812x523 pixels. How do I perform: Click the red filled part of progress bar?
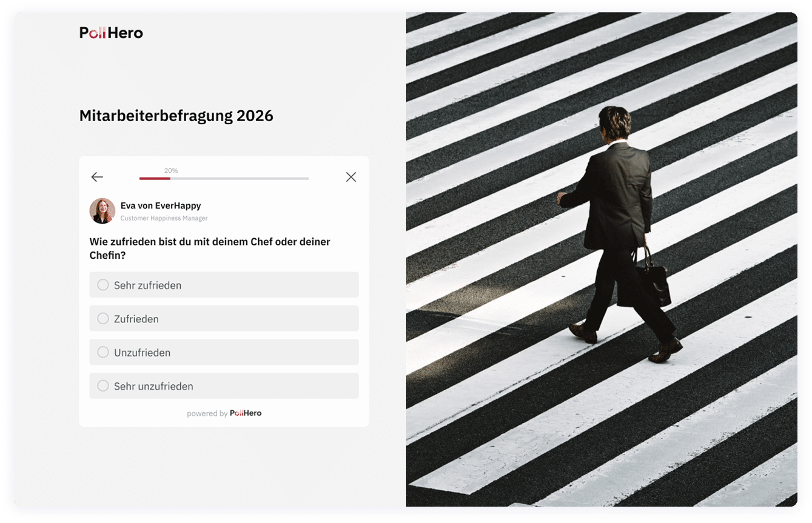click(155, 179)
